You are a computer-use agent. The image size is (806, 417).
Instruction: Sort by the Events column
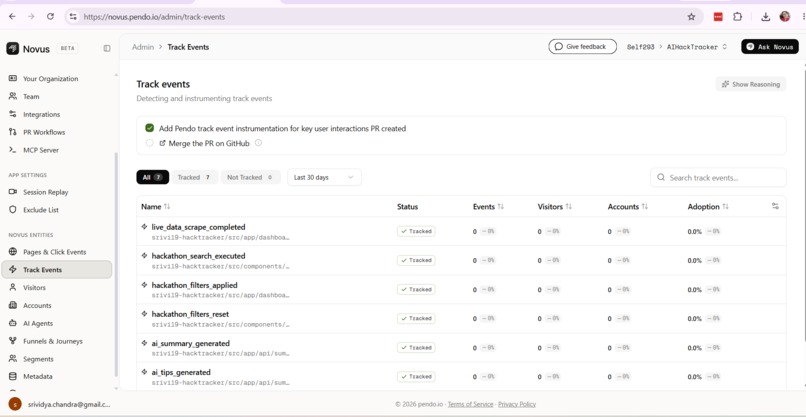(488, 207)
